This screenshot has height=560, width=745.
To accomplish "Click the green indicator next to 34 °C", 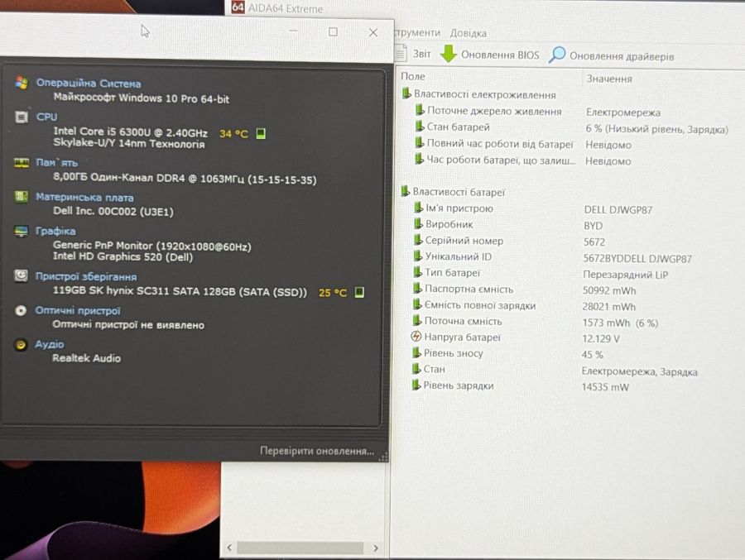I will click(261, 134).
